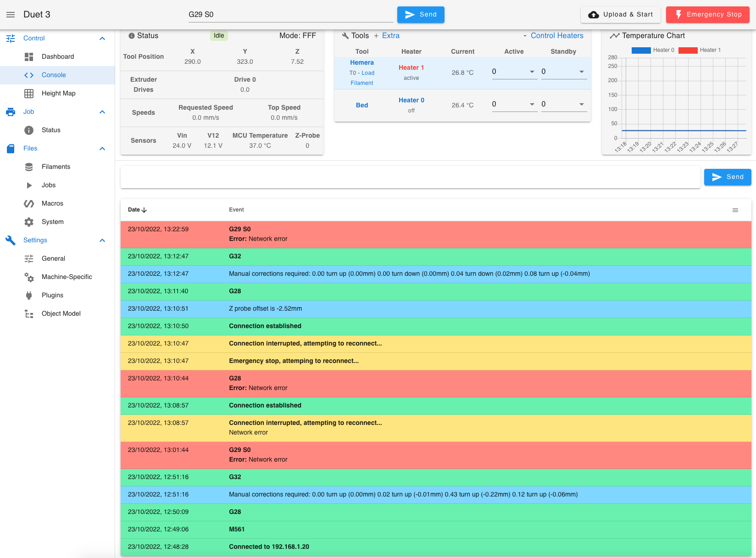Click the plus icon next to Extra
This screenshot has height=558, width=756.
coord(376,36)
